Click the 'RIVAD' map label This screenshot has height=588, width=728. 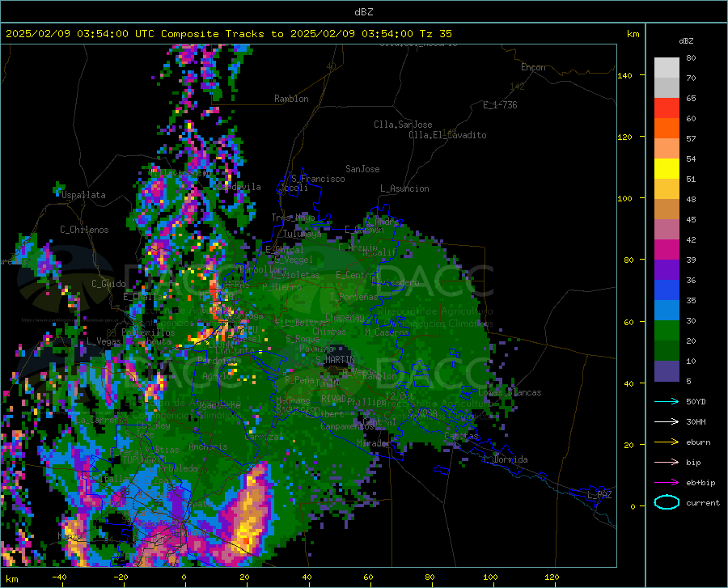click(x=333, y=399)
